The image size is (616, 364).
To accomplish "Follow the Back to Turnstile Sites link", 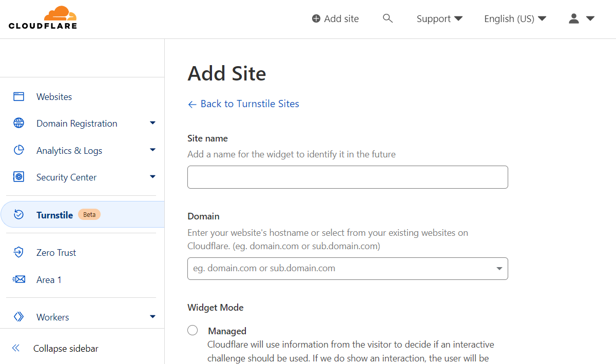I will (x=243, y=104).
